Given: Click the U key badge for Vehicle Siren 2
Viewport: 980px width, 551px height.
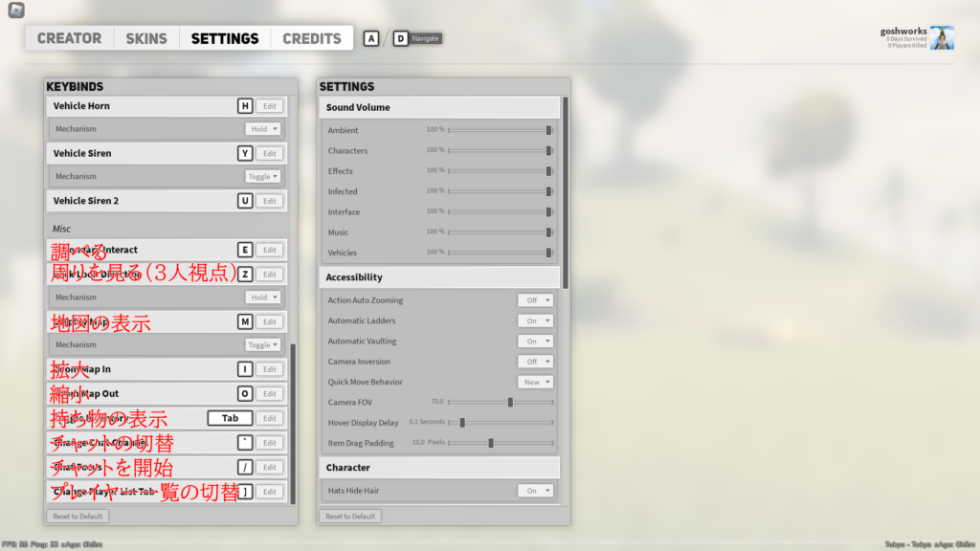Looking at the screenshot, I should click(x=245, y=201).
